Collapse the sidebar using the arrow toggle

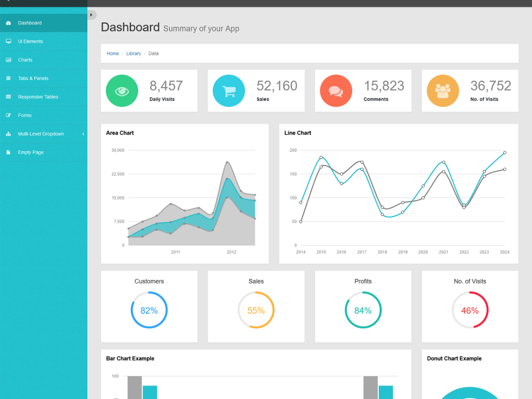coord(92,14)
